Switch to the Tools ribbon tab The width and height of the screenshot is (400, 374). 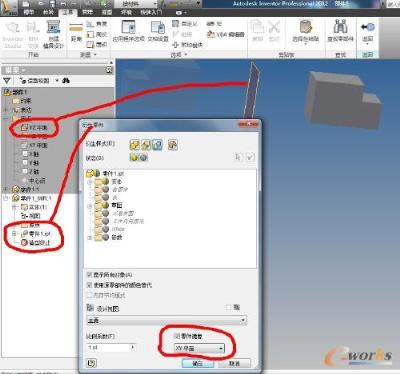click(68, 12)
